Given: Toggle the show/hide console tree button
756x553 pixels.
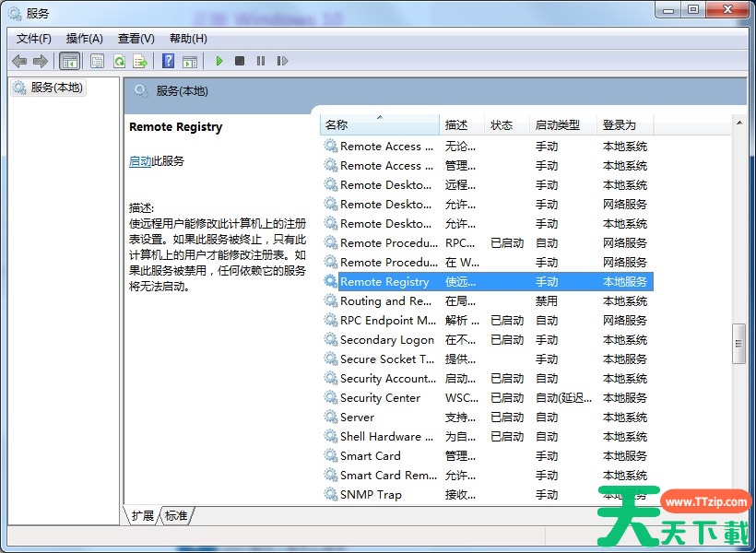Looking at the screenshot, I should (69, 61).
